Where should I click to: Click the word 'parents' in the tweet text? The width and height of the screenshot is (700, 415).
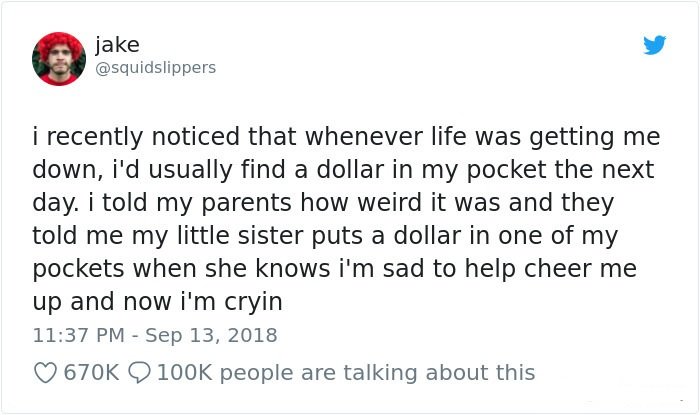(x=246, y=203)
